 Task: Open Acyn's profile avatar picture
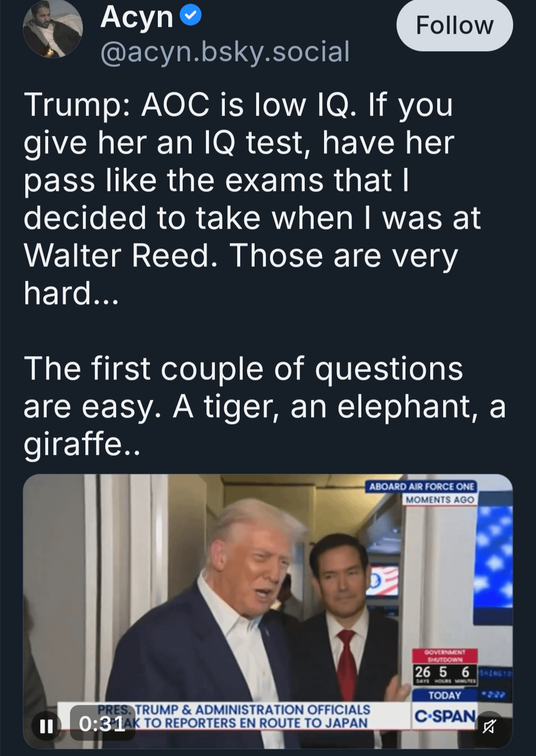[53, 29]
